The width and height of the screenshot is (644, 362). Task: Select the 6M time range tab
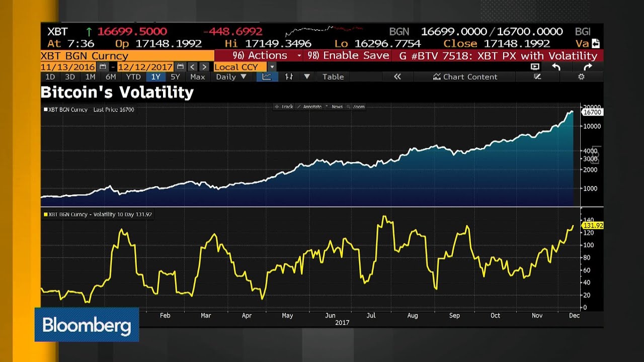coord(111,77)
